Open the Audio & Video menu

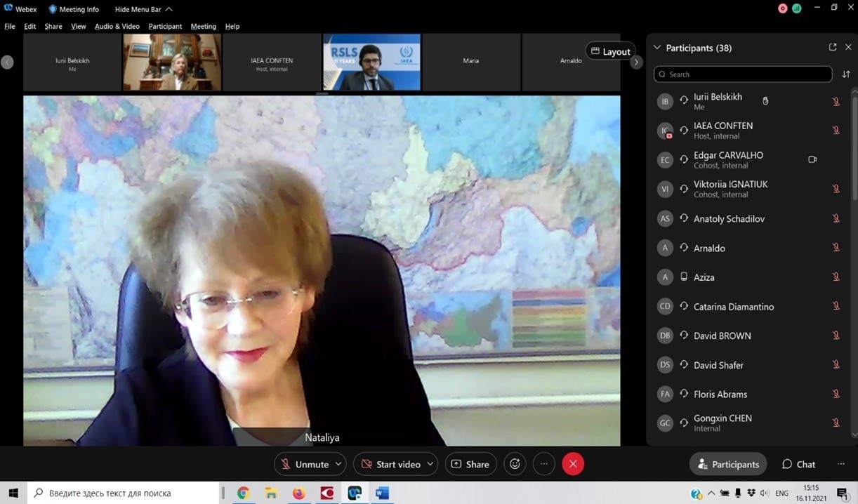pos(117,27)
